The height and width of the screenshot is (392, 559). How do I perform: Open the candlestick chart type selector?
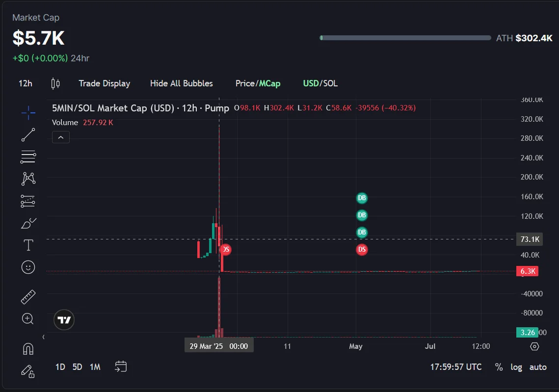point(55,83)
